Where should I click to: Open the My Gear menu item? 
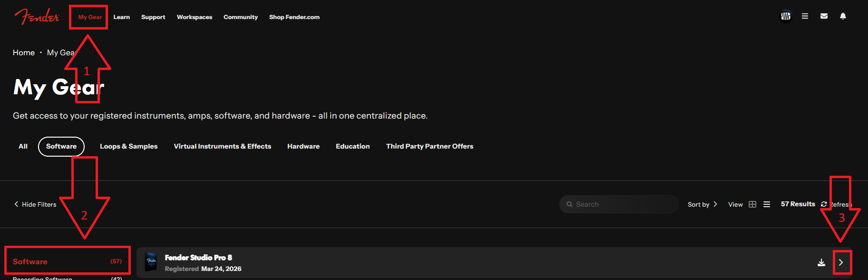[x=90, y=17]
